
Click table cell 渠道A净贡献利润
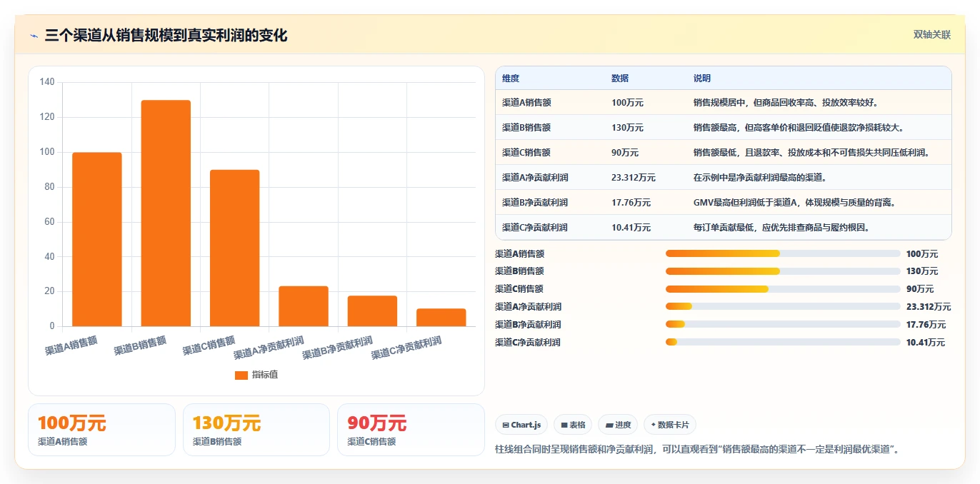coord(535,178)
